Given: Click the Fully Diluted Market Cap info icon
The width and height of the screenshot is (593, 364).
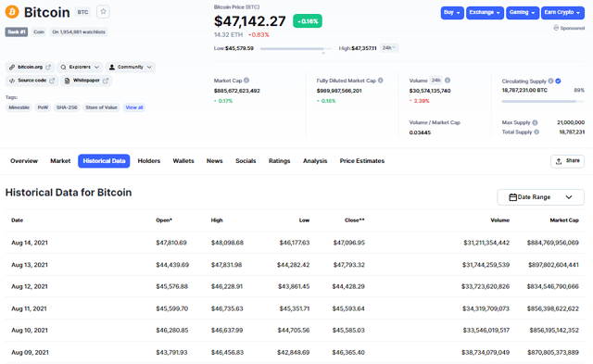Looking at the screenshot, I should pos(381,81).
